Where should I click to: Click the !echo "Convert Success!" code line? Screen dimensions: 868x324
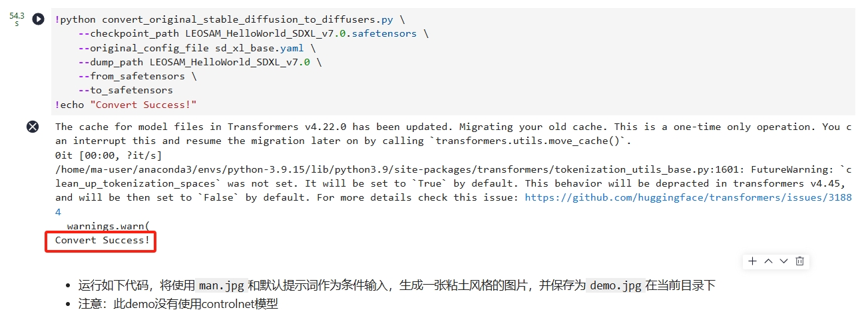click(126, 105)
